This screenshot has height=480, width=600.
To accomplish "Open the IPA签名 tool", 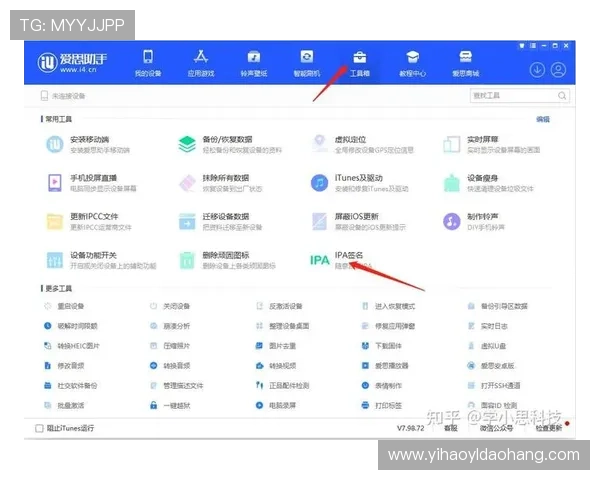I will click(x=341, y=260).
